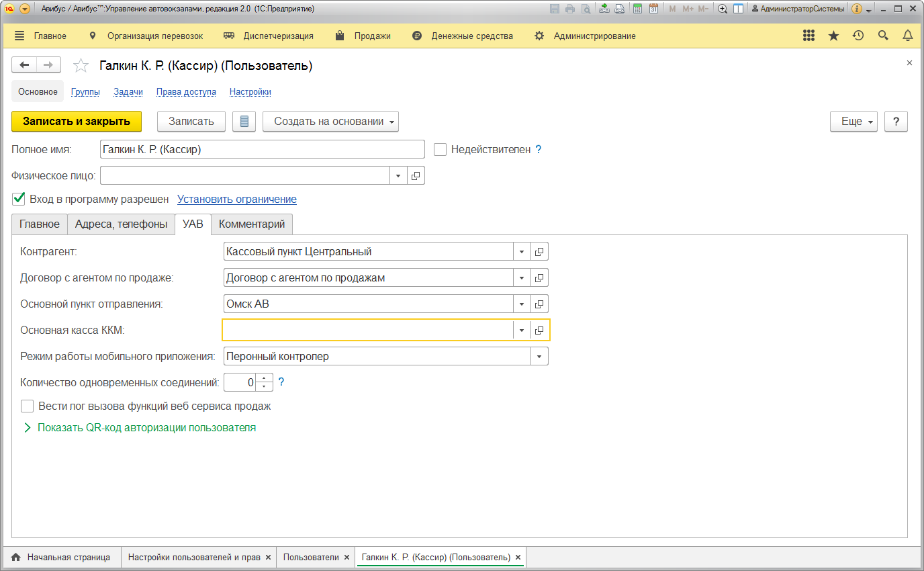924x571 pixels.
Task: Switch to Адреса, телефоны tab
Action: coord(121,224)
